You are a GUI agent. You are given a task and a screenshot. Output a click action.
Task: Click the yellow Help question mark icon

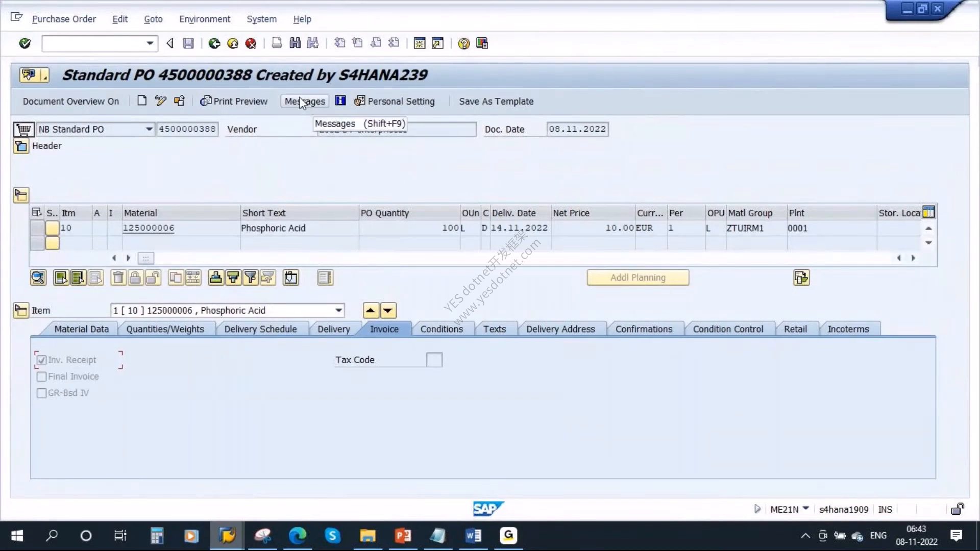point(463,43)
